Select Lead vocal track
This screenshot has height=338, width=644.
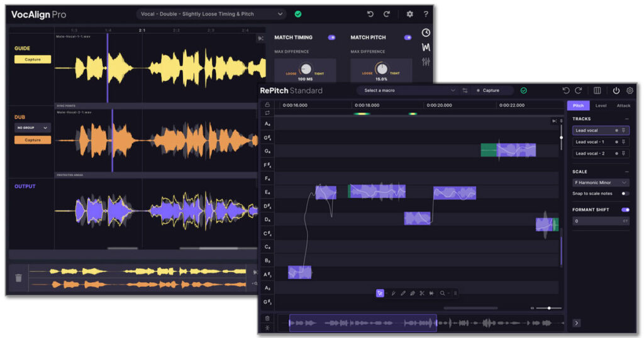pos(601,131)
